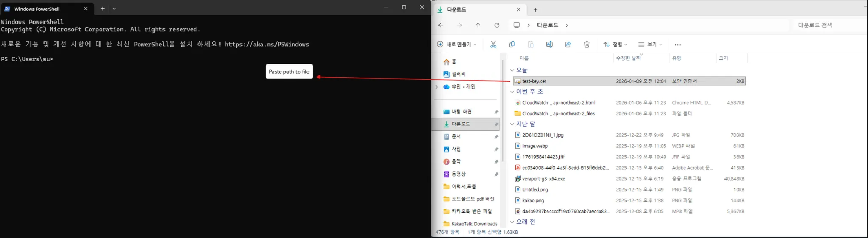Click the PowerShell prompt line PS C:\Users\su>
868x238 pixels.
27,59
